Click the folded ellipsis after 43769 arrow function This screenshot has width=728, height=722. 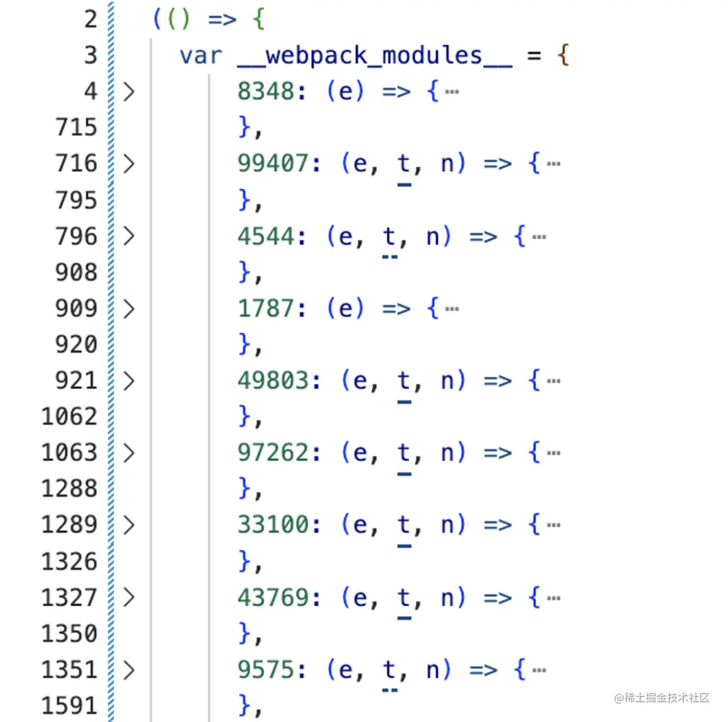(554, 598)
